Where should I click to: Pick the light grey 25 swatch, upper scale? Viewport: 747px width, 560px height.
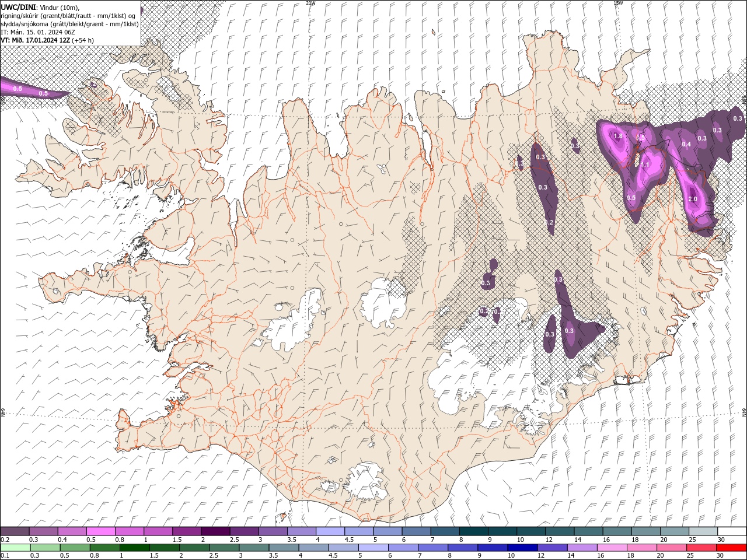[702, 531]
